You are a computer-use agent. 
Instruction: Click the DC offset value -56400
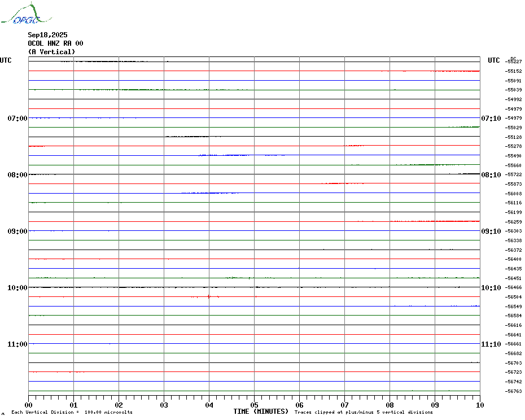tap(514, 259)
